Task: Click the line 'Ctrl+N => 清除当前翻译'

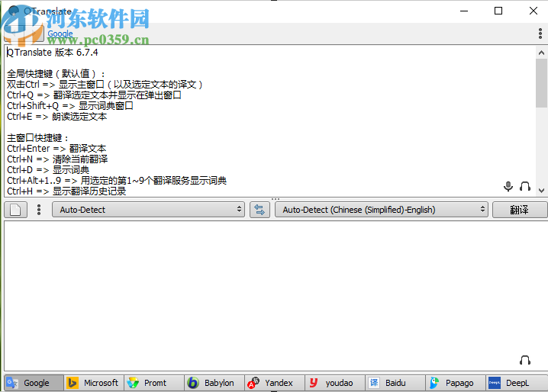Action: click(x=57, y=159)
